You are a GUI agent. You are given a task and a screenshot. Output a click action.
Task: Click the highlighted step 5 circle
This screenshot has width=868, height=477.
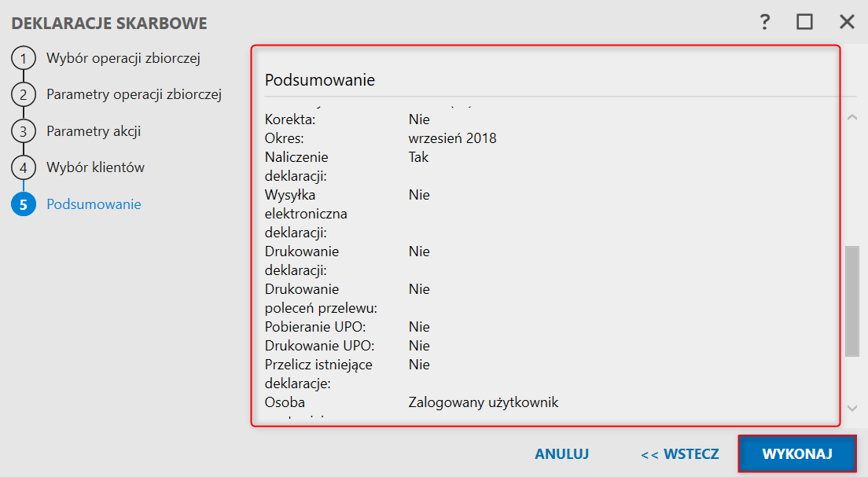point(24,204)
